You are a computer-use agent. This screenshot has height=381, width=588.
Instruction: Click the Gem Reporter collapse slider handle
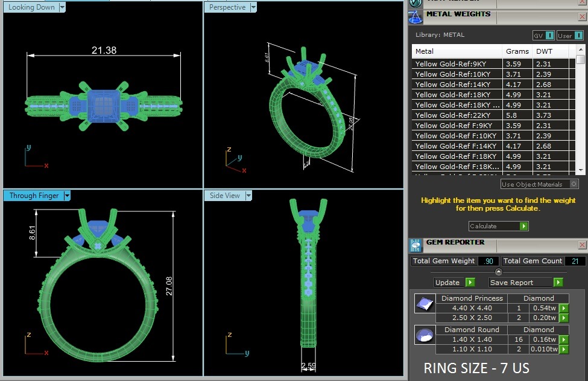(x=498, y=271)
